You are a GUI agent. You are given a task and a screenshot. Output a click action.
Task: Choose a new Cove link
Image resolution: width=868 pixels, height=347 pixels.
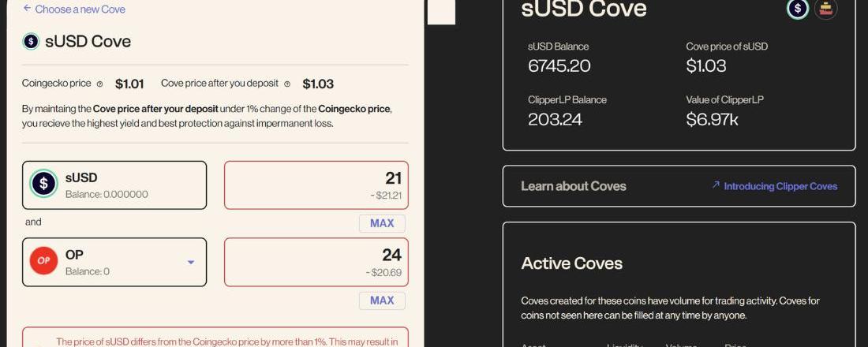[x=80, y=9]
